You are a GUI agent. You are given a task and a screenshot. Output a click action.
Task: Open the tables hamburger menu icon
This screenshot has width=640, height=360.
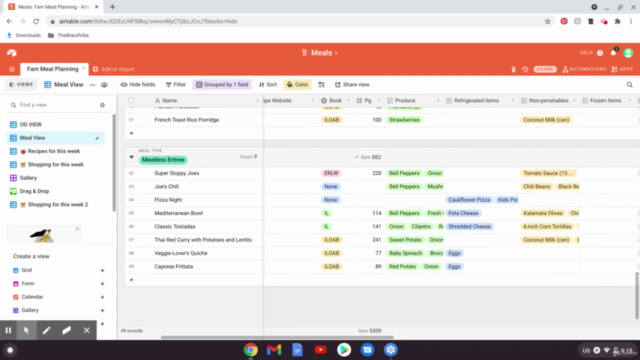[12, 69]
